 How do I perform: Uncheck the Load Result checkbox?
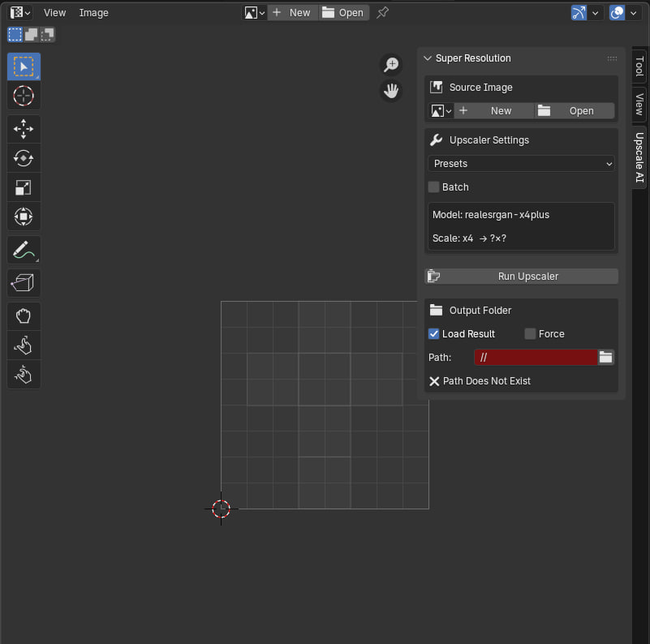click(433, 333)
